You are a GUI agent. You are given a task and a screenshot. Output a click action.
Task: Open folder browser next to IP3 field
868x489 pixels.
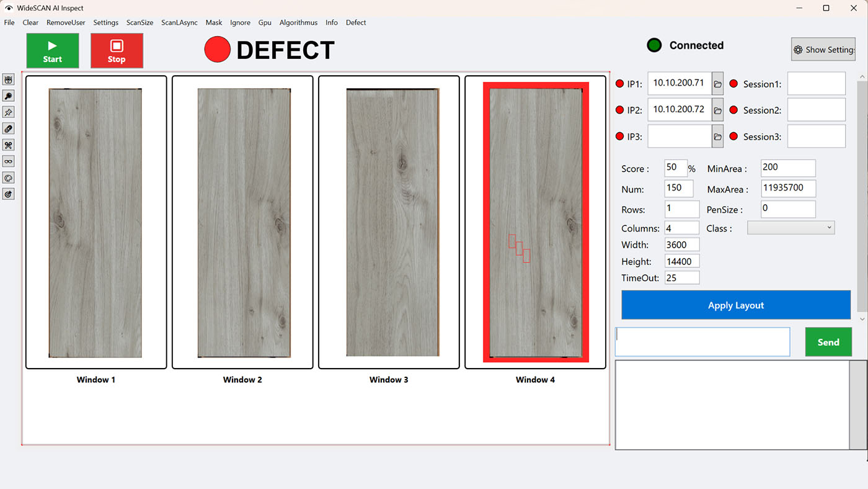(717, 137)
